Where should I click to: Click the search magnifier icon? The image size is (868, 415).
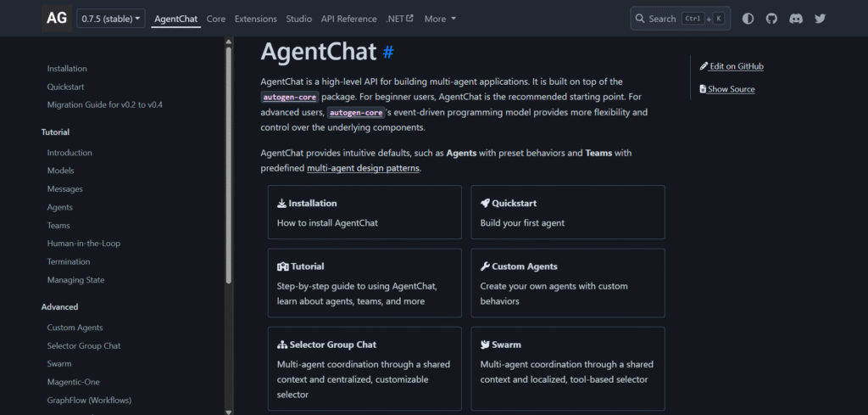click(x=640, y=19)
